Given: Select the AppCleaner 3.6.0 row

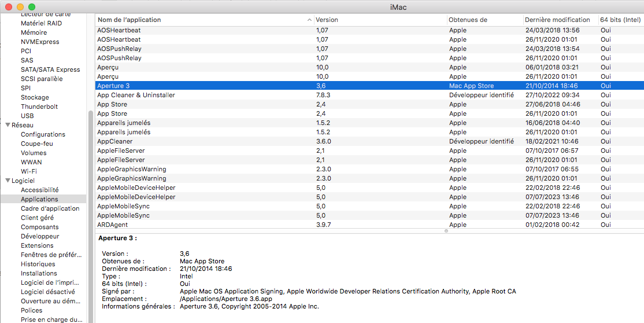Looking at the screenshot, I should (x=115, y=141).
